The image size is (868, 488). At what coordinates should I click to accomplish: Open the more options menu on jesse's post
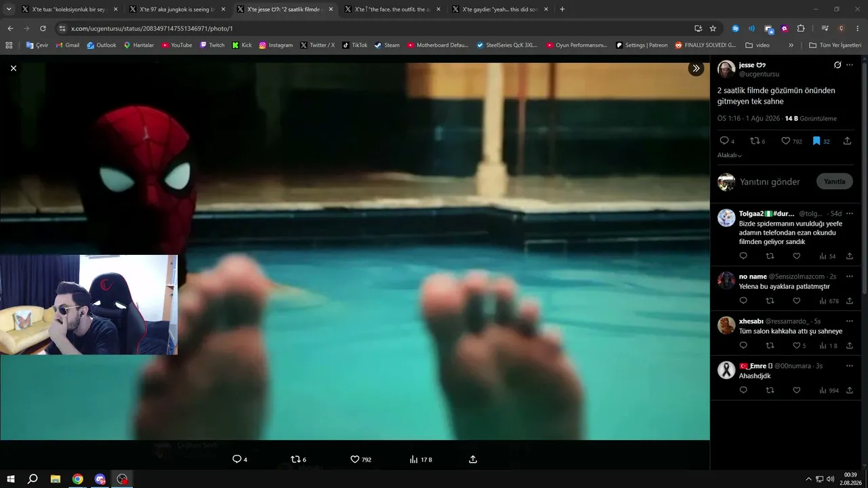[x=850, y=65]
